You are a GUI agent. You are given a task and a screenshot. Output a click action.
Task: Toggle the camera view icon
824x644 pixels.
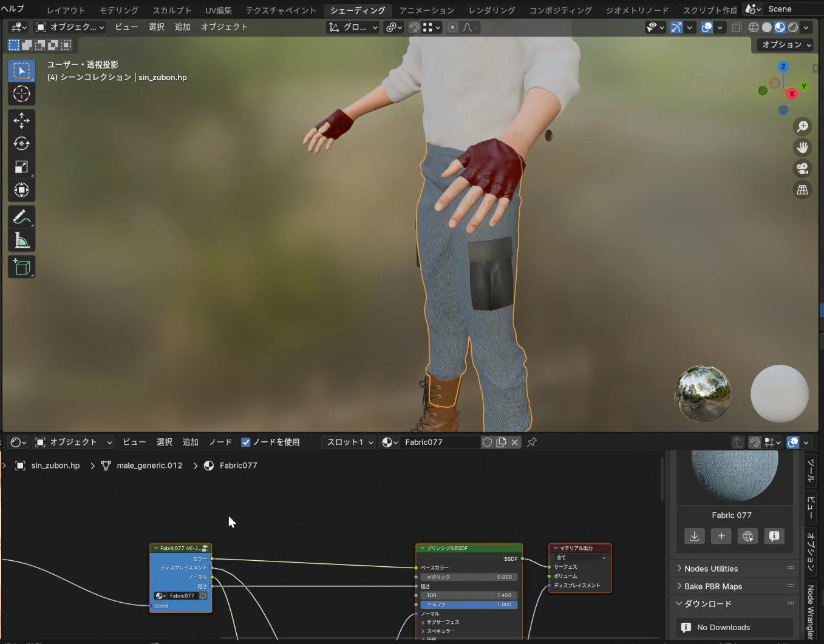(x=802, y=169)
